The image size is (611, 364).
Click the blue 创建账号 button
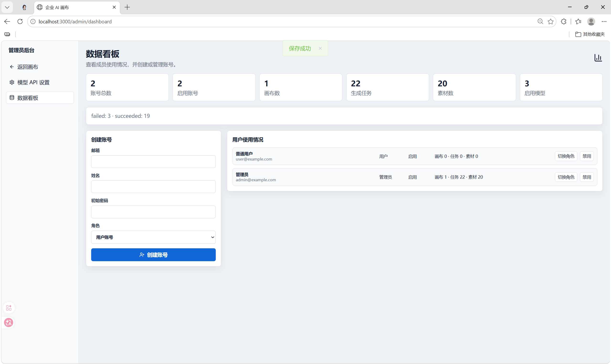pyautogui.click(x=153, y=255)
